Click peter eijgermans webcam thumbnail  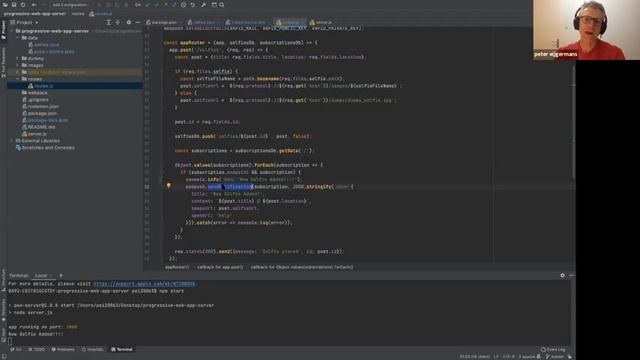[586, 30]
